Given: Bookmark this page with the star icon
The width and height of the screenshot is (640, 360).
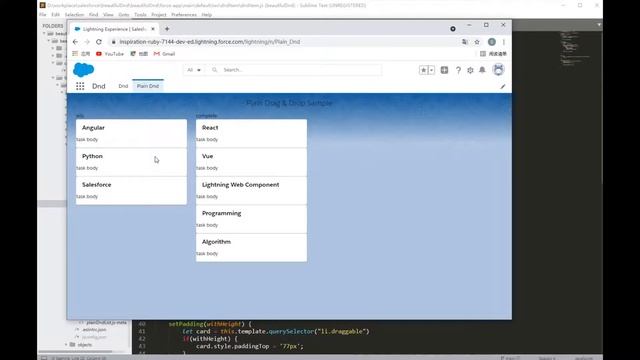Looking at the screenshot, I should (477, 42).
